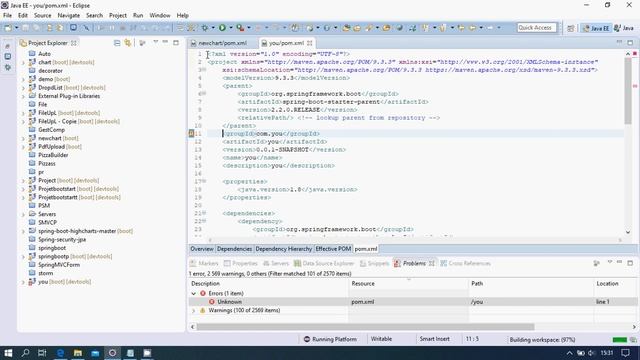Expand the Servers folder node
This screenshot has height=360, width=640.
23,214
